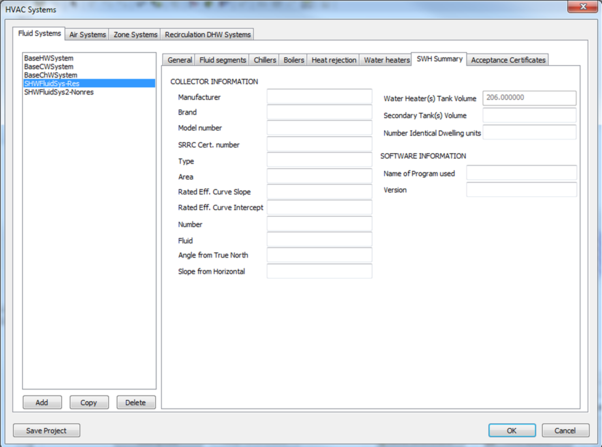Select BaseHWSystem in the system list
The width and height of the screenshot is (602, 447).
click(x=50, y=59)
